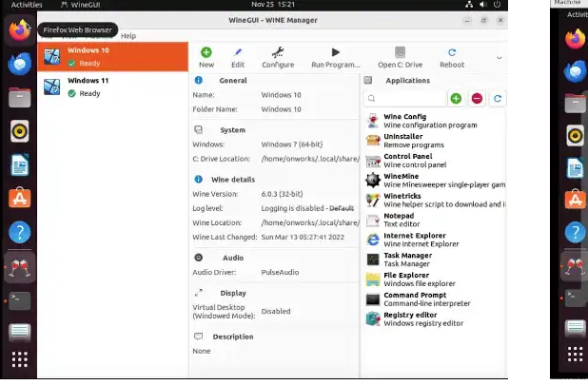
Task: Open Configure with the wrench icon
Action: pos(278,58)
